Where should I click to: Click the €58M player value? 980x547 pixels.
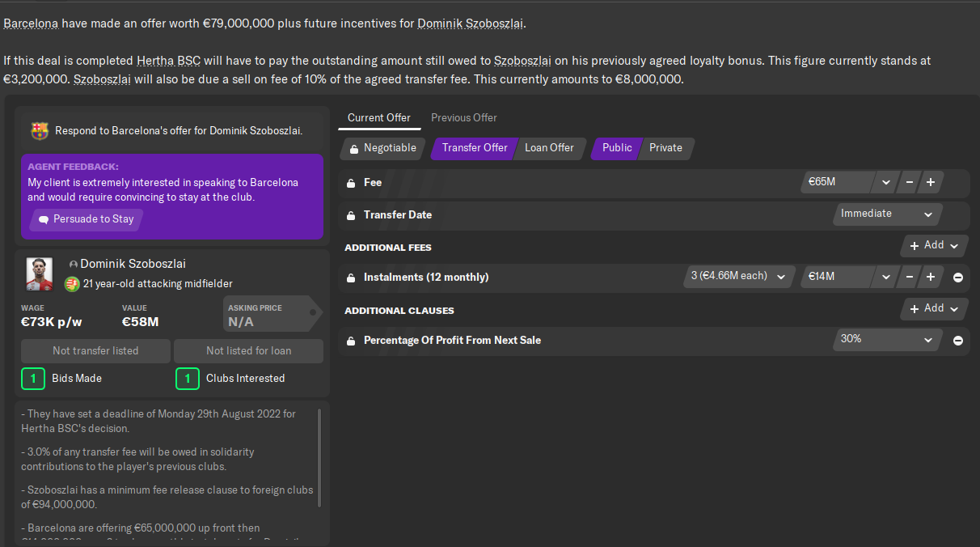(x=140, y=322)
